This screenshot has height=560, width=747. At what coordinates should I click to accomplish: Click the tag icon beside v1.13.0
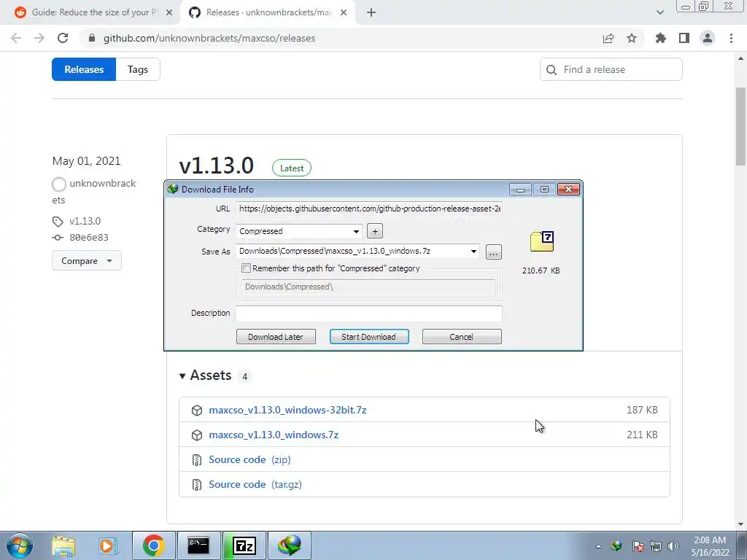[x=58, y=222]
